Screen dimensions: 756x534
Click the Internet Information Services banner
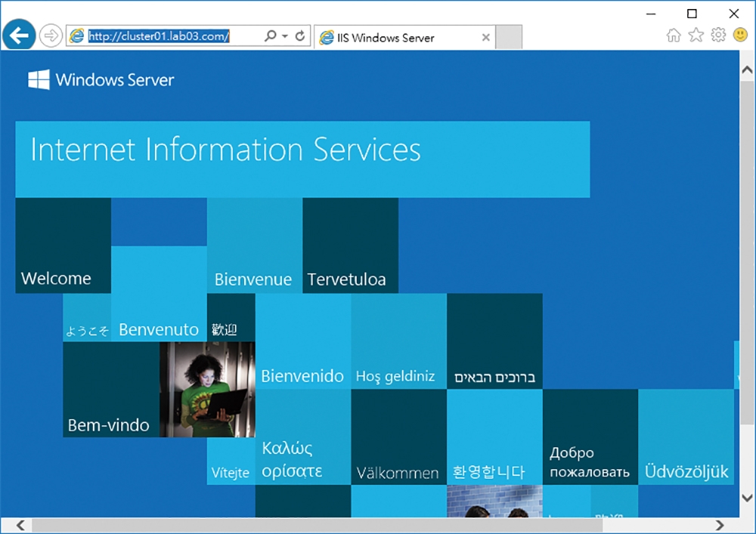(302, 159)
